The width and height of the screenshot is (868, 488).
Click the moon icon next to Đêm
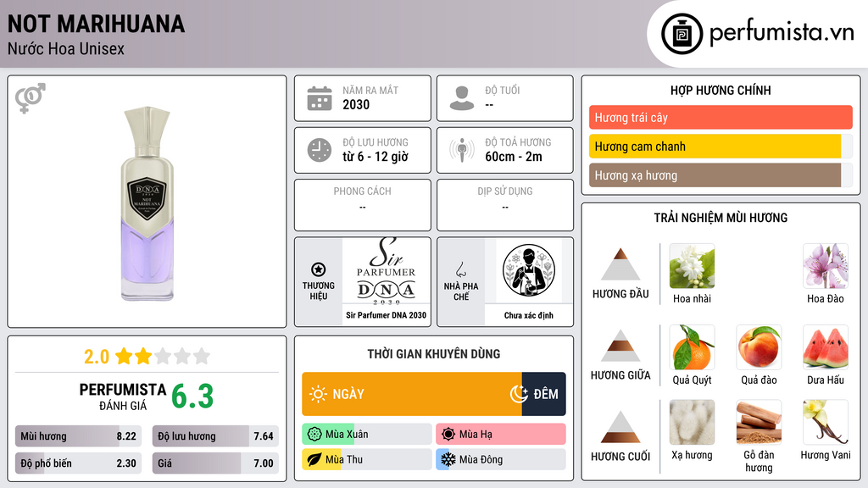coord(519,394)
